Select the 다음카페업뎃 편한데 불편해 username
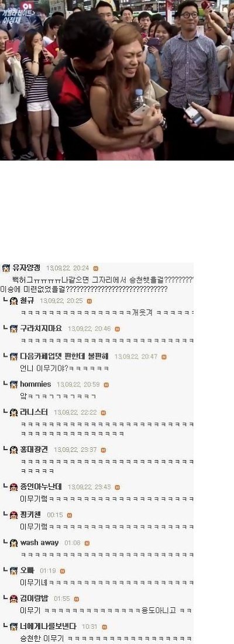This screenshot has width=234, height=644. (x=64, y=356)
